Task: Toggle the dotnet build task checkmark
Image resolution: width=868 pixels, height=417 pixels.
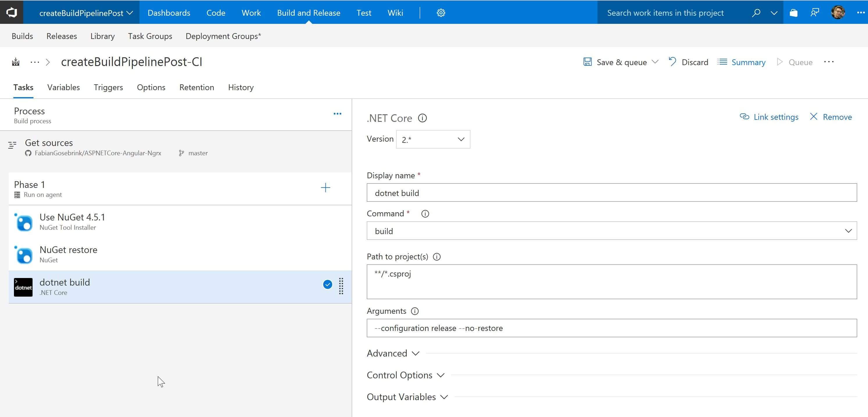Action: tap(327, 284)
